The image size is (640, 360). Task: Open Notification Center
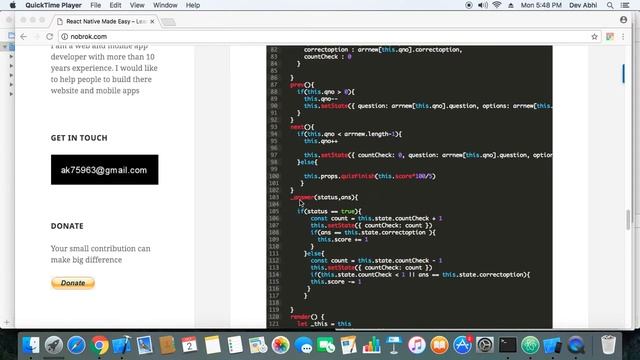click(624, 5)
